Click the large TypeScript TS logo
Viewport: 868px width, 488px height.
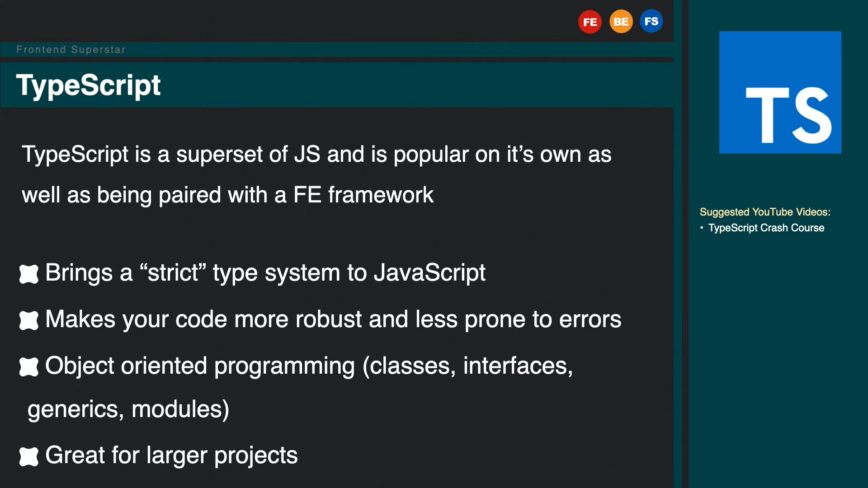tap(780, 93)
